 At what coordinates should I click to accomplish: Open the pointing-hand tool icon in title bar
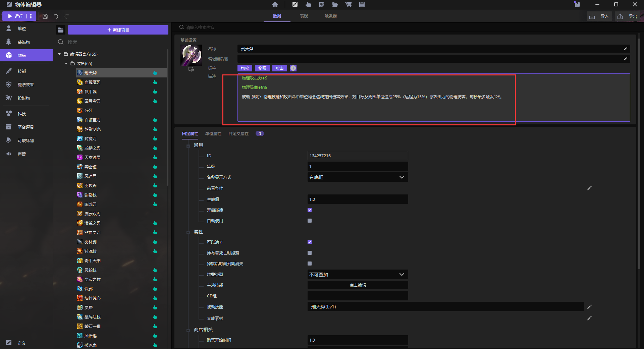[308, 4]
